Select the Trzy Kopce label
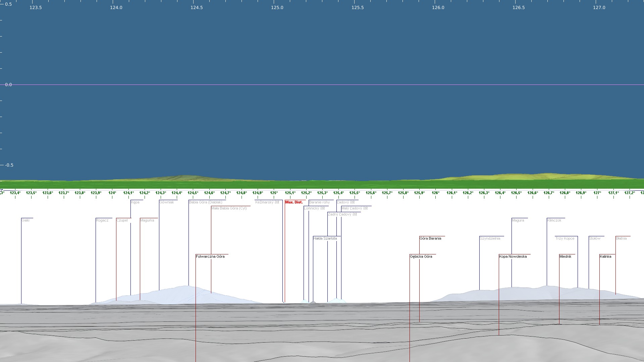Screen dimensions: 644x362 pyautogui.click(x=565, y=238)
